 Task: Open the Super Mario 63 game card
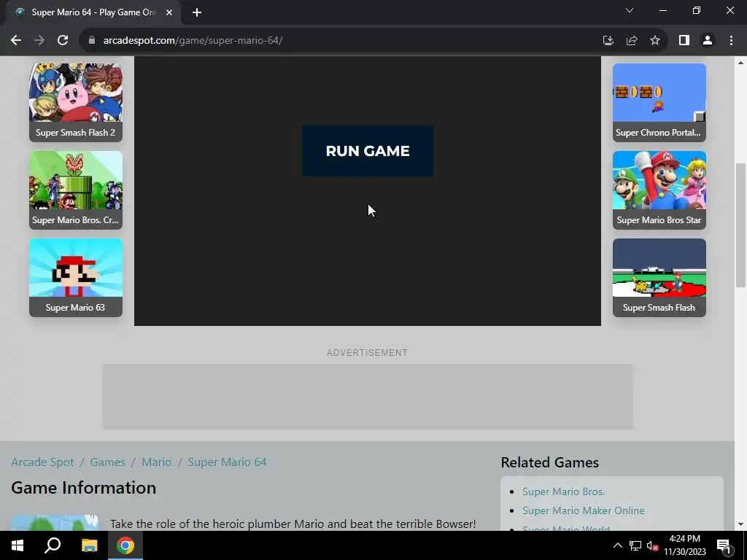[76, 278]
